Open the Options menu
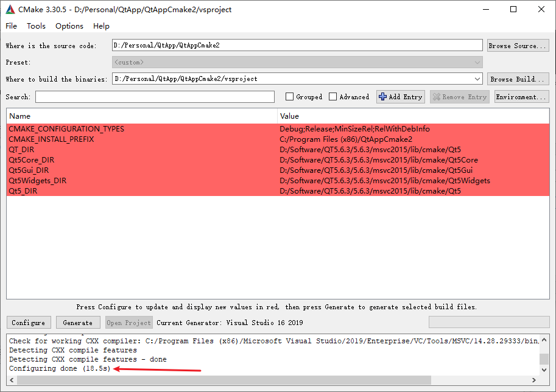Viewport: 556px width, 392px height. [x=69, y=26]
